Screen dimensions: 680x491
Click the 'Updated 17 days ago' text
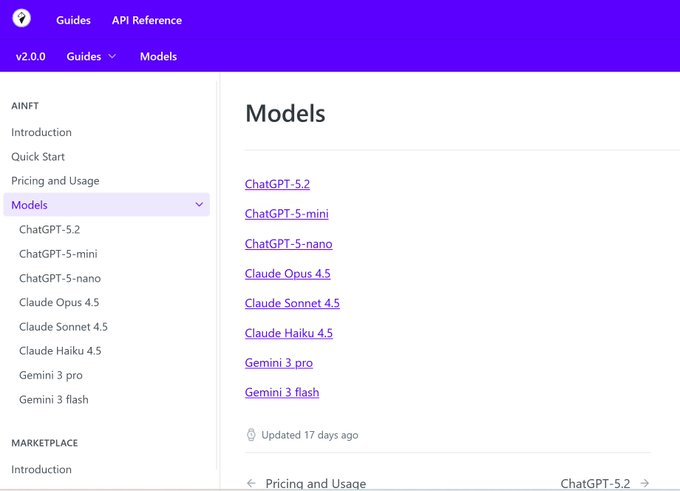click(310, 435)
